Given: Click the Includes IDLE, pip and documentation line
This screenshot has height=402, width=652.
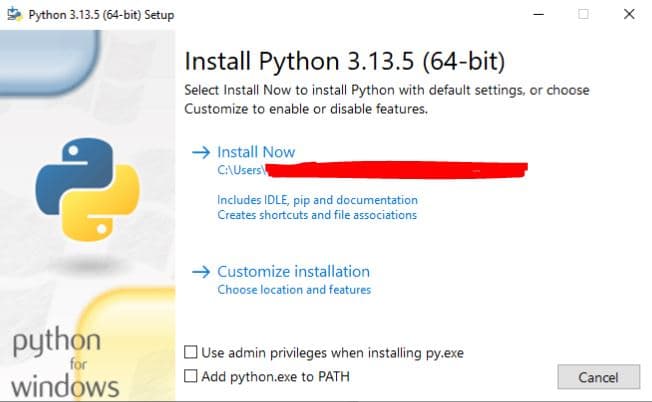Looking at the screenshot, I should click(317, 200).
